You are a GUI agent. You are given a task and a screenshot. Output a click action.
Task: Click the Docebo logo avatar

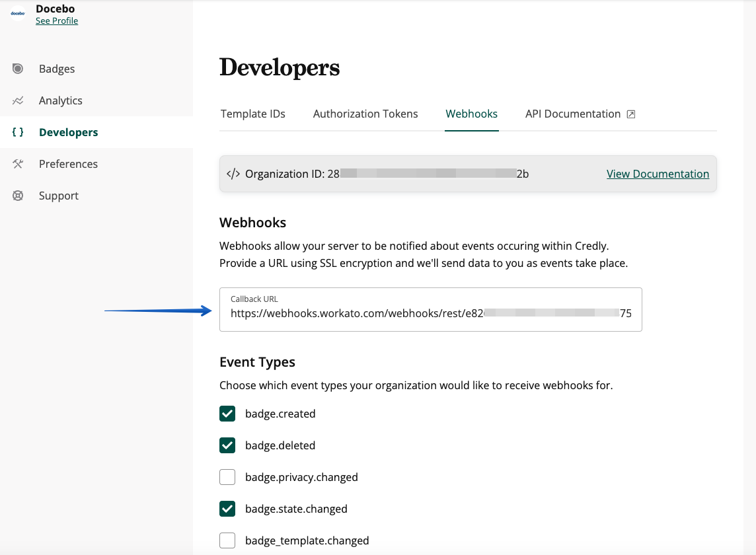coord(18,14)
